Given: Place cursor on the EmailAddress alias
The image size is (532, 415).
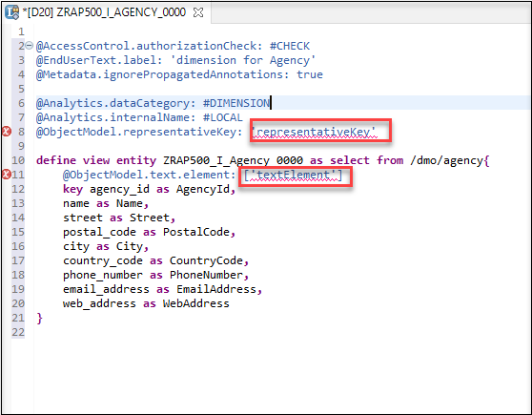Looking at the screenshot, I should [x=216, y=289].
